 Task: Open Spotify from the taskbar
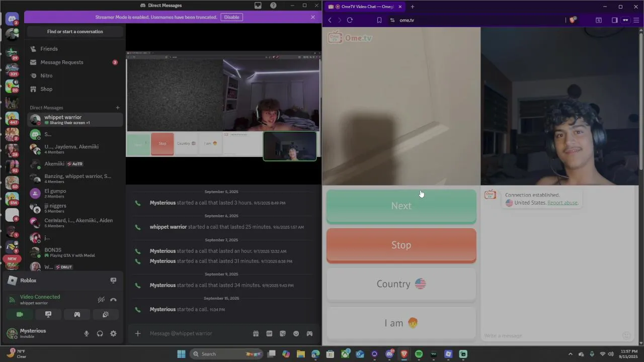click(x=419, y=354)
